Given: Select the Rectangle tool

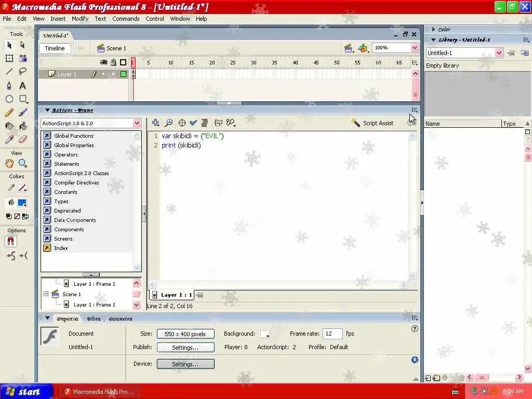Looking at the screenshot, I should [x=22, y=99].
